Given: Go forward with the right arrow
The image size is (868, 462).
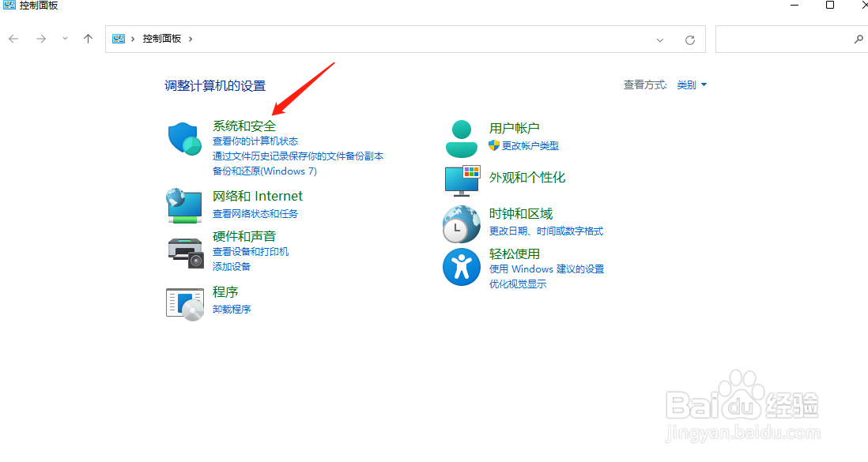Looking at the screenshot, I should pyautogui.click(x=41, y=39).
